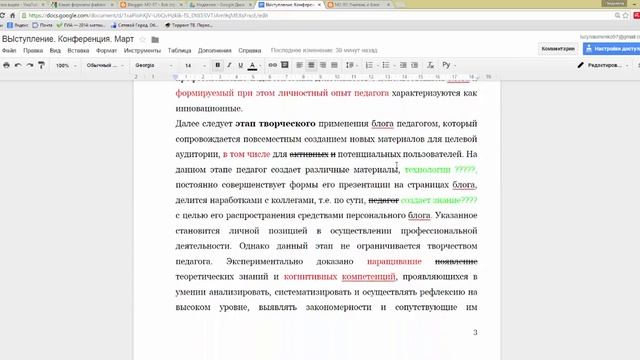The width and height of the screenshot is (640, 360).
Task: Switch to the YouTube browser tab
Action: click(21, 4)
